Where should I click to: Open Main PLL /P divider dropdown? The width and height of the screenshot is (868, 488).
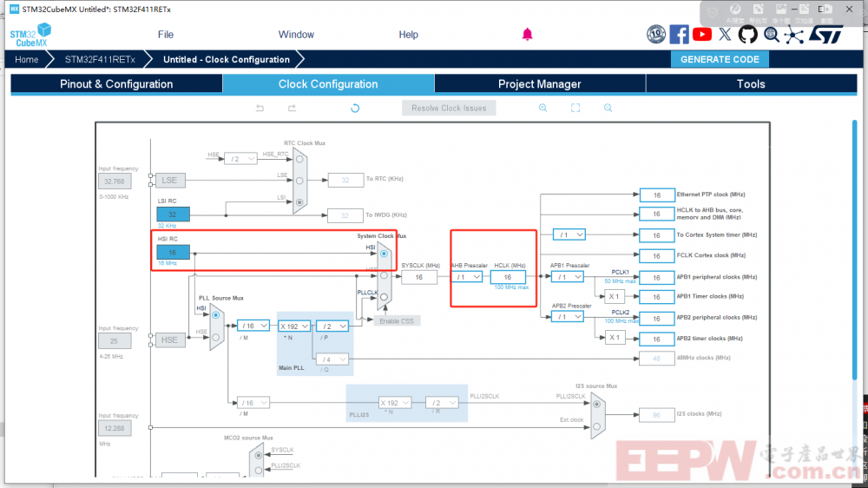(x=332, y=326)
